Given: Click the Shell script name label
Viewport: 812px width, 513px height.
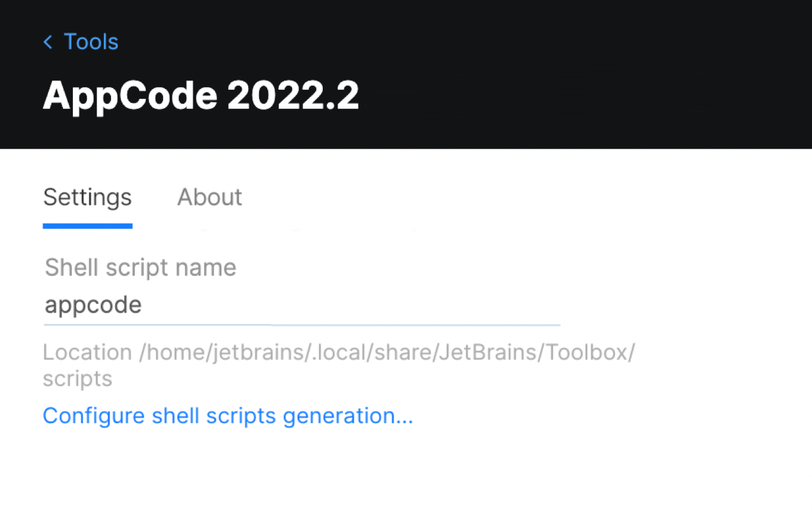Looking at the screenshot, I should coord(141,268).
